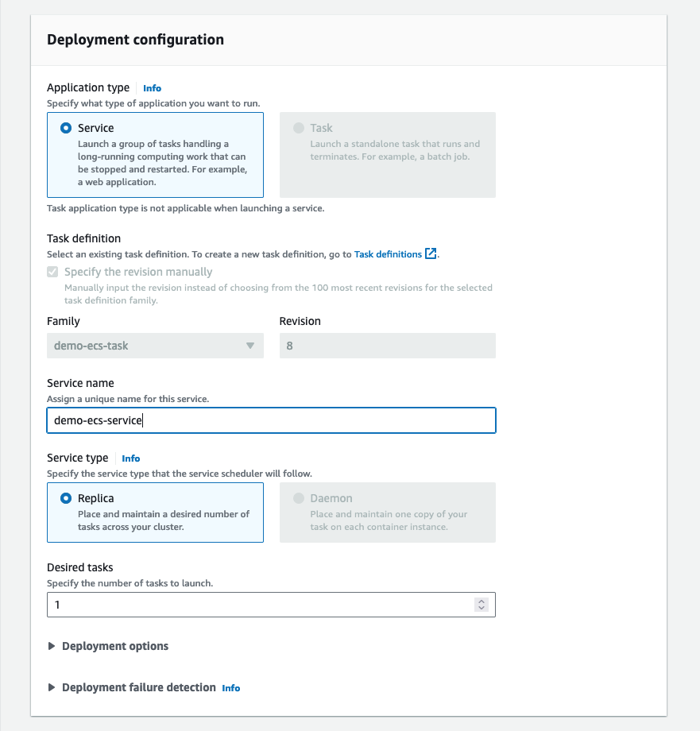
Task: Select the Service application type radio
Action: [x=66, y=128]
